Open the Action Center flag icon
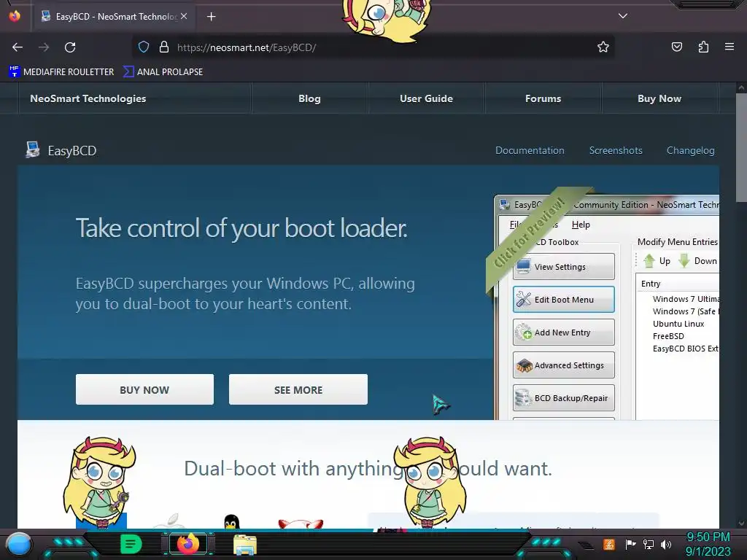Image resolution: width=747 pixels, height=560 pixels. [631, 544]
